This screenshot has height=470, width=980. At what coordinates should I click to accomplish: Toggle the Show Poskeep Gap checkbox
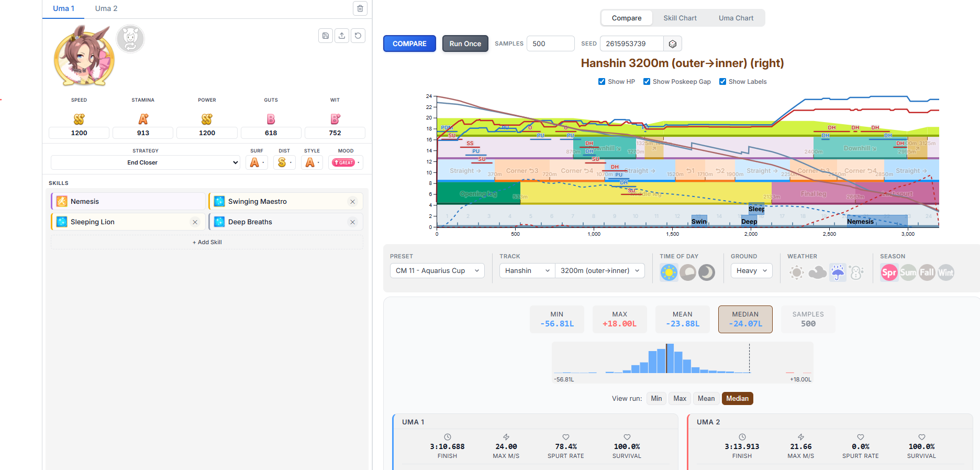coord(647,82)
